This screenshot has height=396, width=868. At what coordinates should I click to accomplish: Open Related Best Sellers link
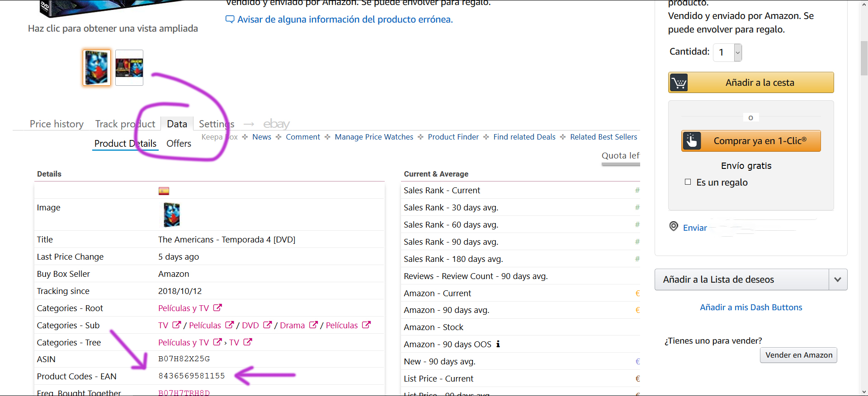(604, 137)
